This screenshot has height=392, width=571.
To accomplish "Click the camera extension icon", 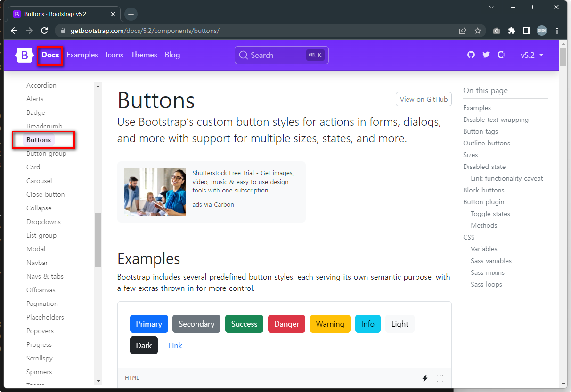I will (497, 31).
